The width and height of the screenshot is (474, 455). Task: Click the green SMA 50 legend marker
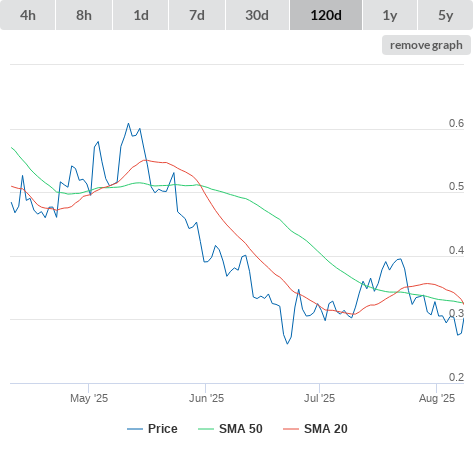206,429
